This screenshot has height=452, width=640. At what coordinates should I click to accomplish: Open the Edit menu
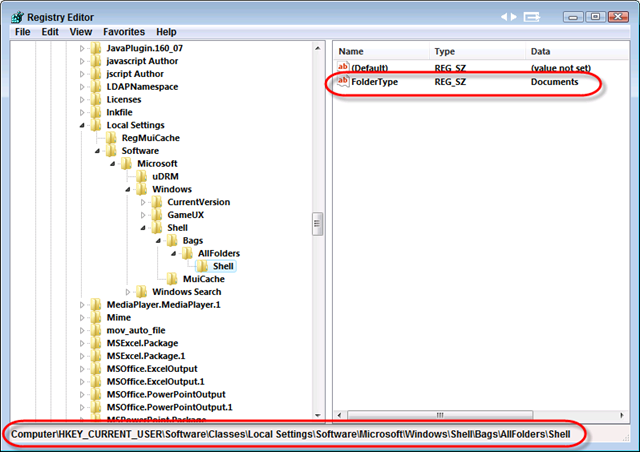click(50, 32)
